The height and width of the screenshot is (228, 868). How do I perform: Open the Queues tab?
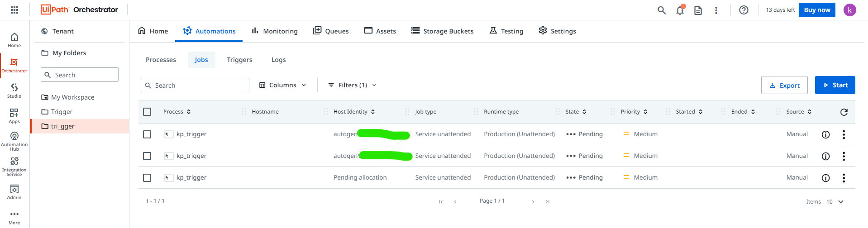[331, 31]
